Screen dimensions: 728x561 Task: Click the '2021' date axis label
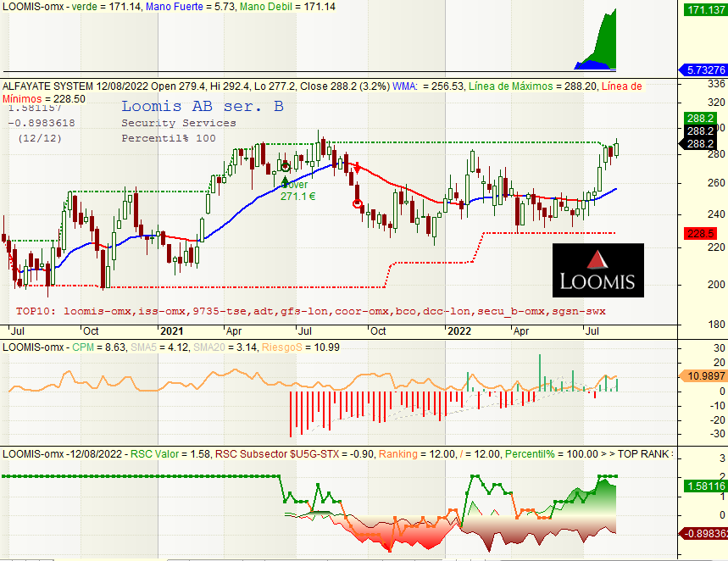171,331
